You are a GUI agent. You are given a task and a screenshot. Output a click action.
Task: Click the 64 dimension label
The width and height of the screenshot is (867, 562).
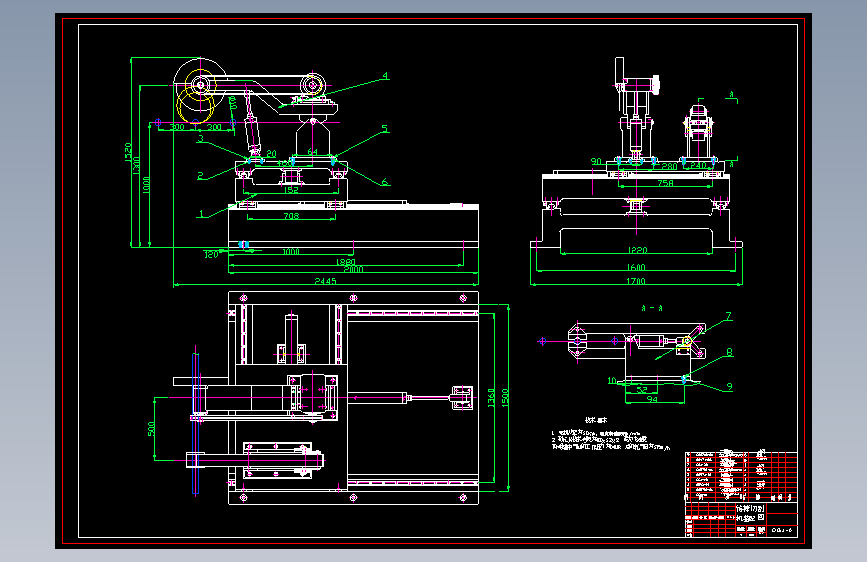pyautogui.click(x=312, y=152)
